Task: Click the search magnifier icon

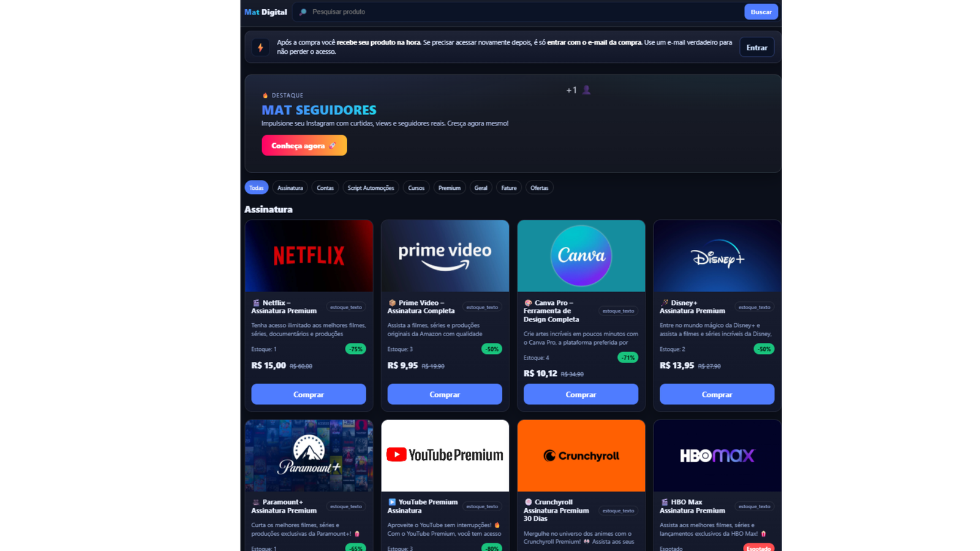Action: pyautogui.click(x=301, y=12)
